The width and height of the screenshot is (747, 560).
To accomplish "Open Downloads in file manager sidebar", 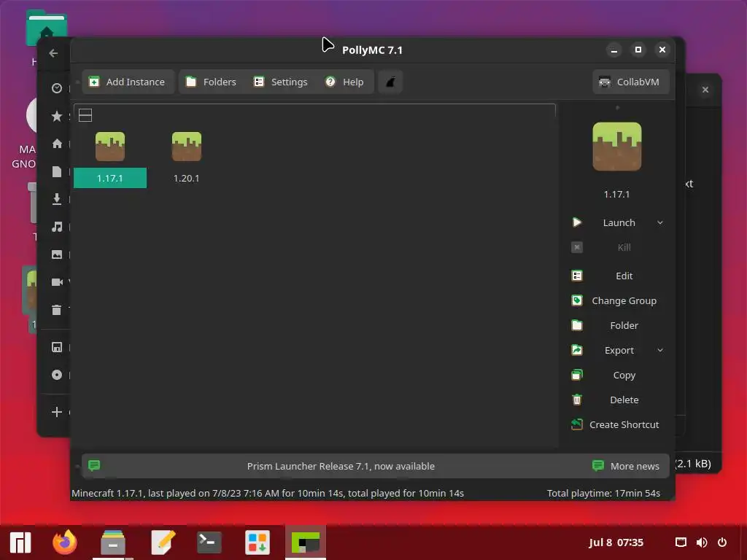I will click(x=57, y=199).
